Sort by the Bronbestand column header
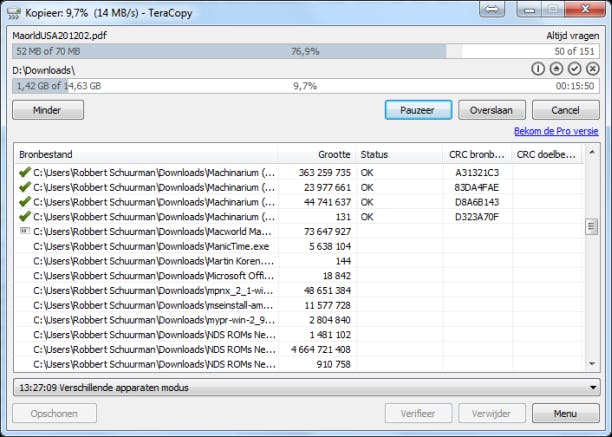 [146, 155]
